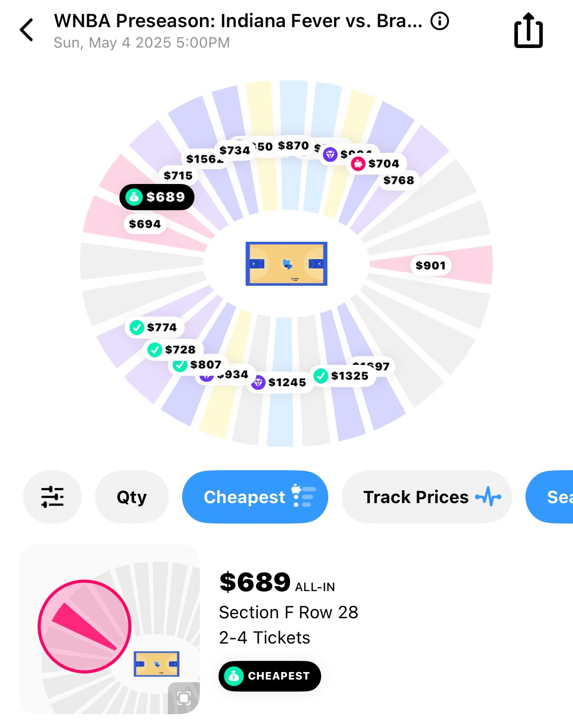Select the highlighted $689 price bubble
Viewport: 573px width, 728px height.
coord(157,197)
